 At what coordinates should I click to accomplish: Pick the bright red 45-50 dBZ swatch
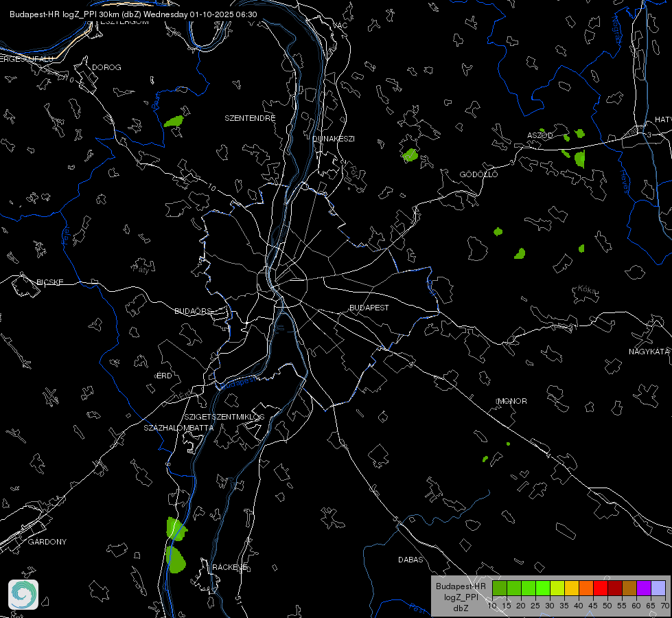coord(601,588)
